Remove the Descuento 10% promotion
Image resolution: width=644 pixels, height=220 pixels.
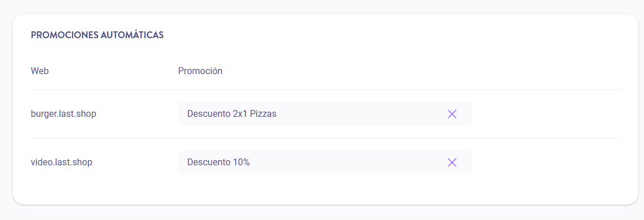point(452,162)
